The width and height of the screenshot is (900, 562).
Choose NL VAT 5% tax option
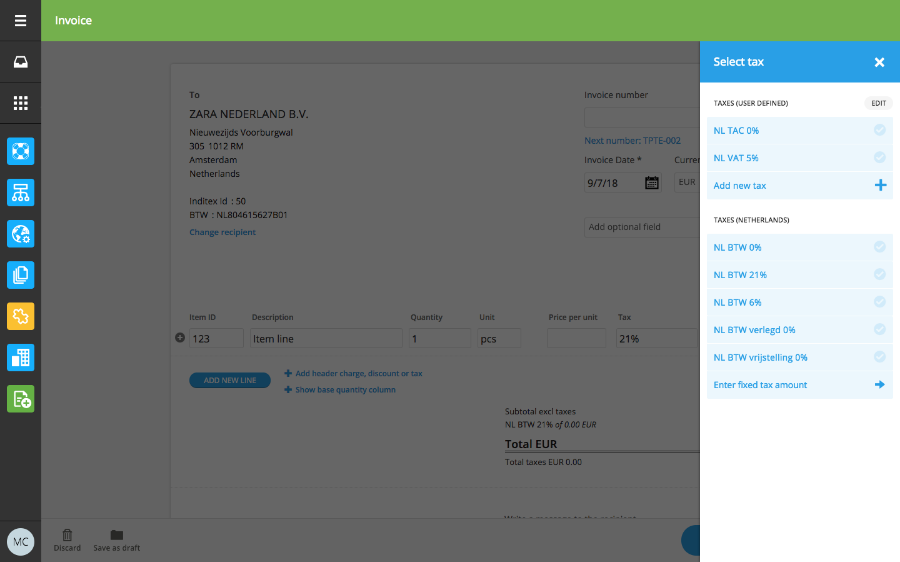point(800,158)
